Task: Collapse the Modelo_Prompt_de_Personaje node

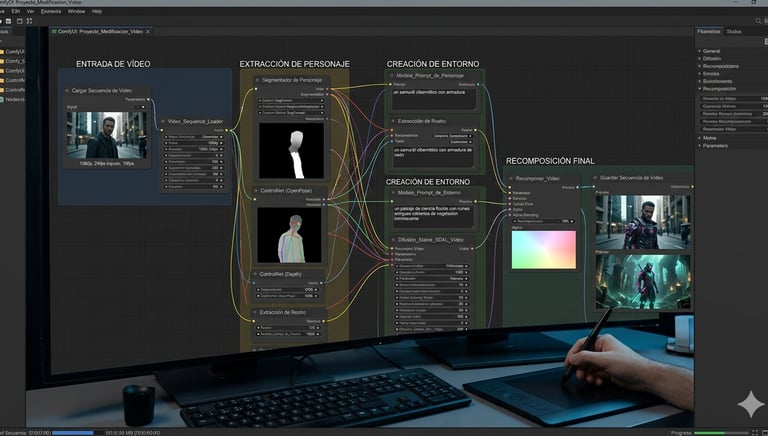Action: (392, 76)
